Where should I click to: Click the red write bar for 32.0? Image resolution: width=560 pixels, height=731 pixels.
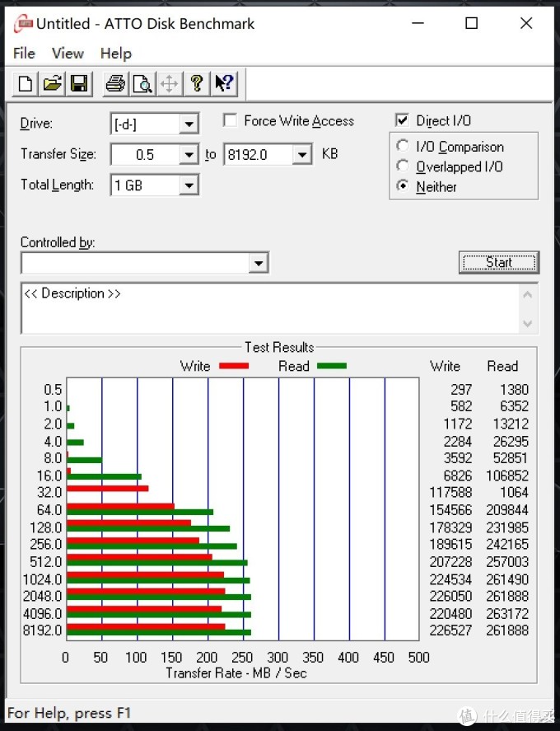(108, 489)
